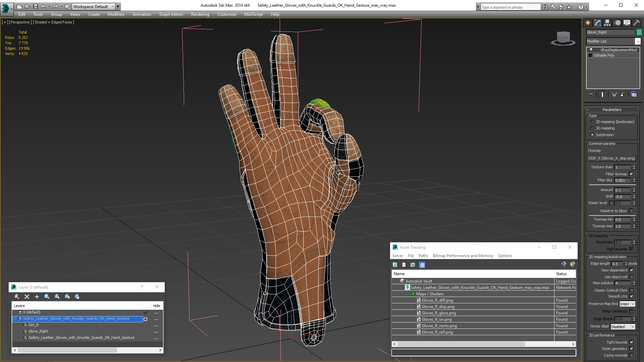Open the Modifier List dropdown
This screenshot has height=362, width=644.
tap(637, 41)
